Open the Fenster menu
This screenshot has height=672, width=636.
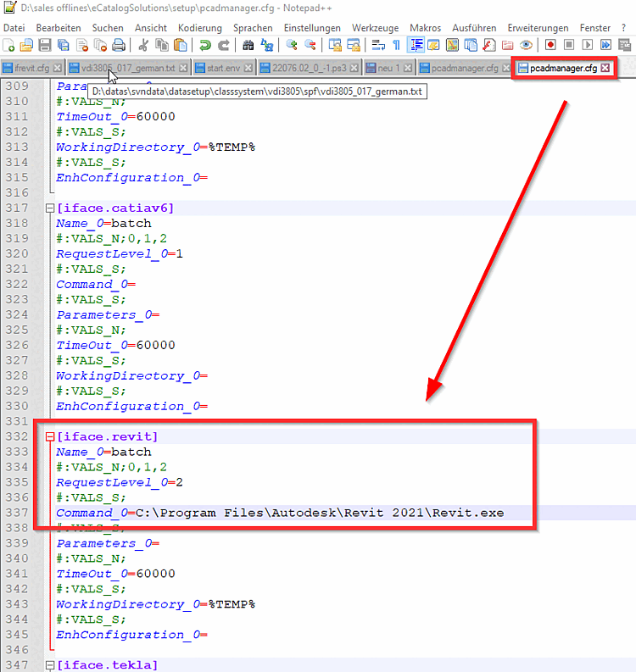coord(594,28)
